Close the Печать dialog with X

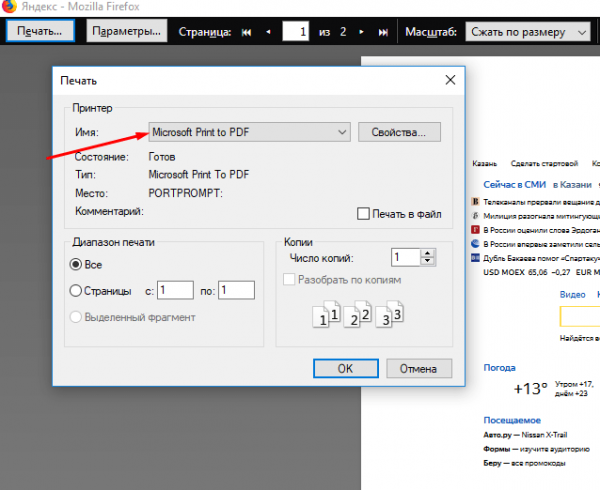pos(450,80)
